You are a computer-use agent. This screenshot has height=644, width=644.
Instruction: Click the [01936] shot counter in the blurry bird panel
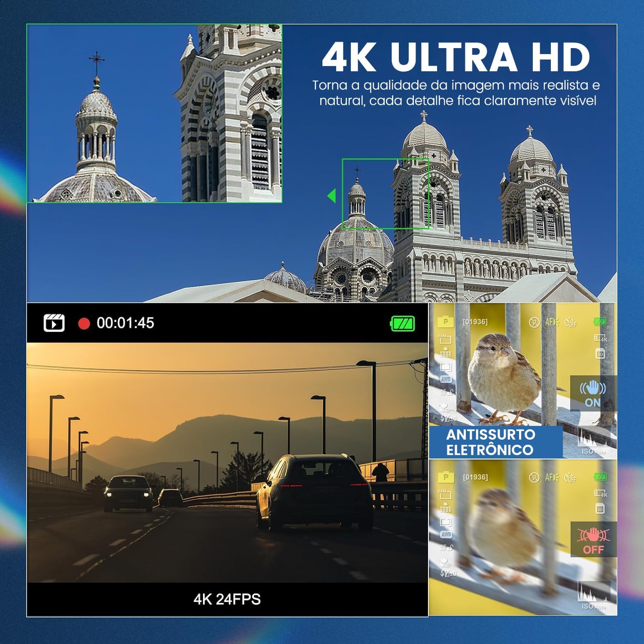(x=475, y=477)
